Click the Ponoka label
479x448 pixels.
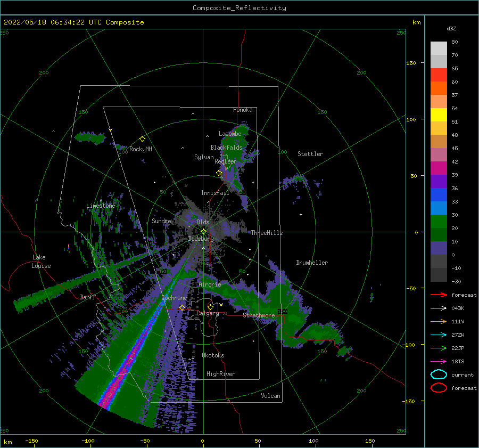[243, 110]
